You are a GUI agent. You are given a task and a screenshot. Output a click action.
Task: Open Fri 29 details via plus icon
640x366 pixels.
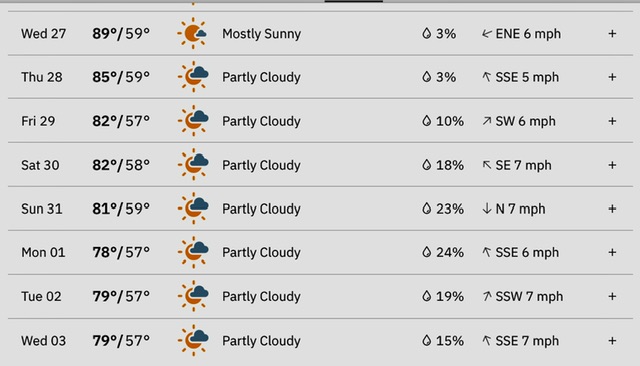point(612,121)
